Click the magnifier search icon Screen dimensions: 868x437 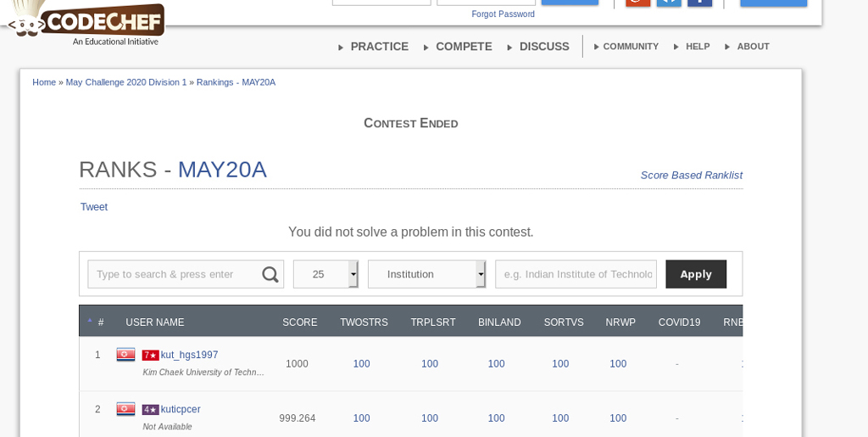270,274
